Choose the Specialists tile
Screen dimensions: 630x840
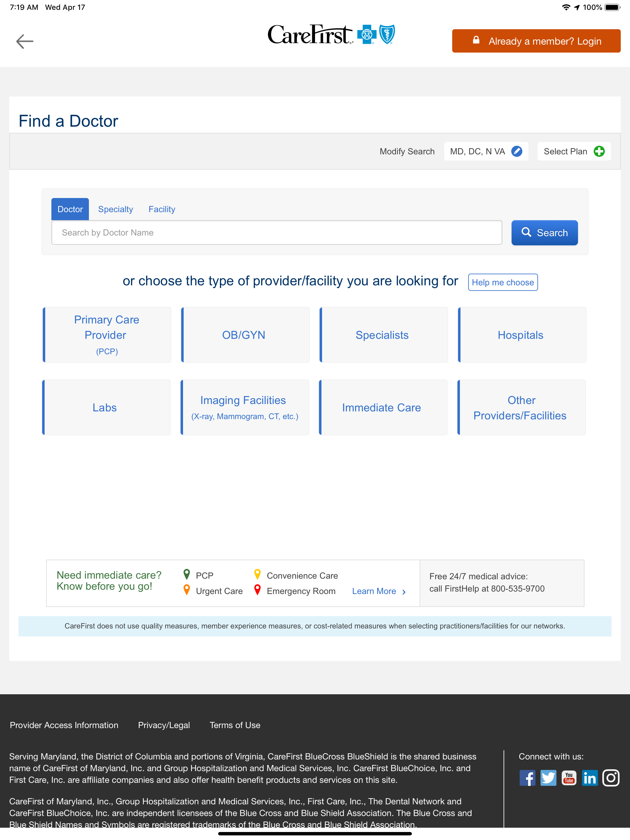(x=383, y=335)
